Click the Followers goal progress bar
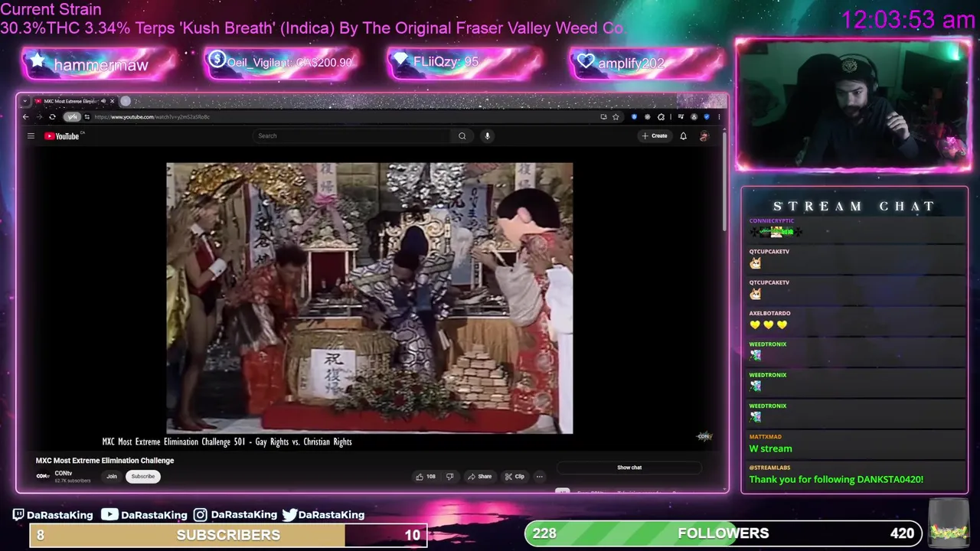 point(724,533)
